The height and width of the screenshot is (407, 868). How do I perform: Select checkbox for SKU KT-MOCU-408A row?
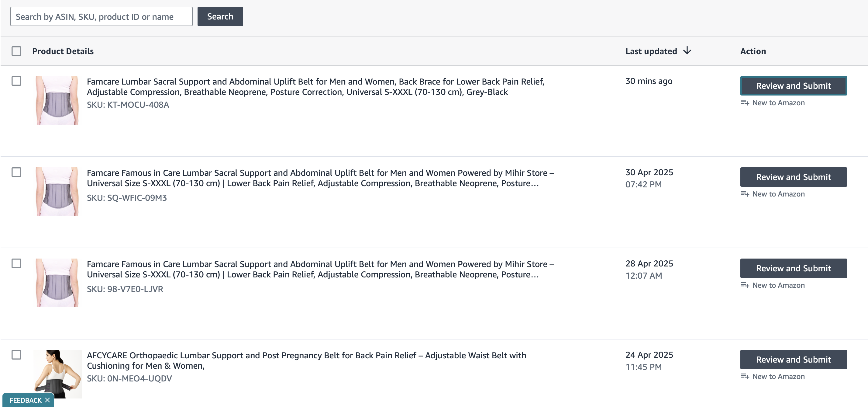pyautogui.click(x=16, y=81)
